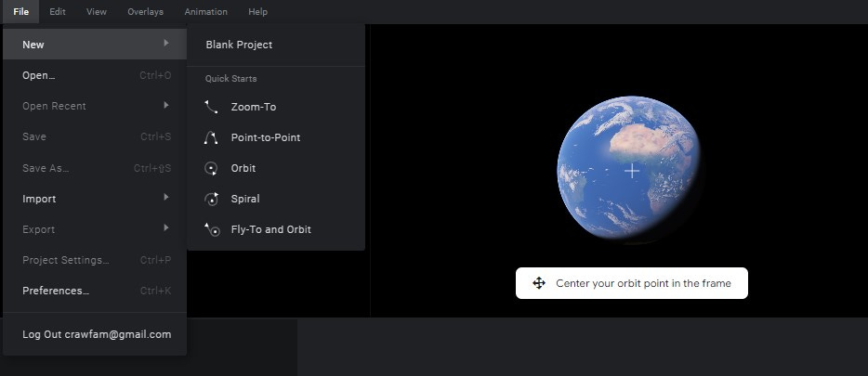
Task: Open the Animation menu
Action: click(206, 12)
